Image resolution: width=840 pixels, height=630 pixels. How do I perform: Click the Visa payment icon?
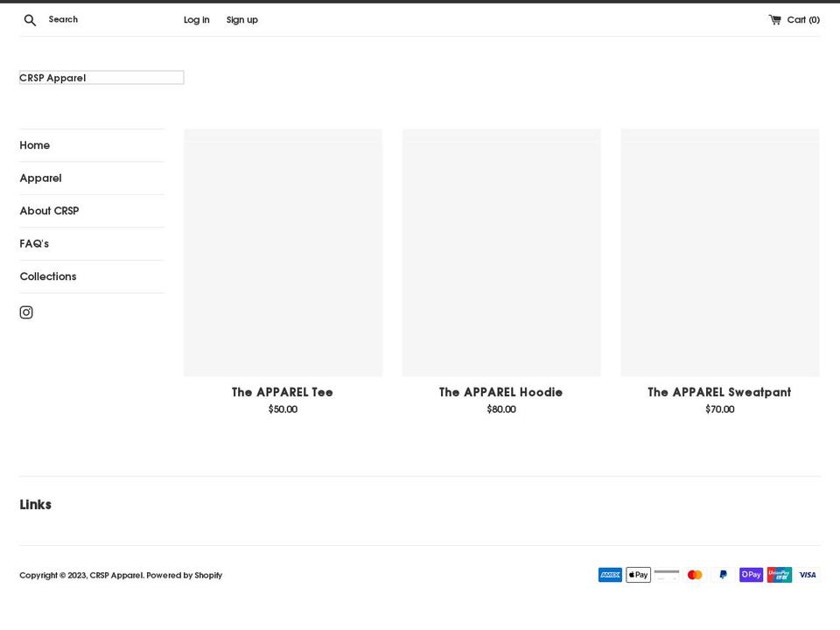808,575
